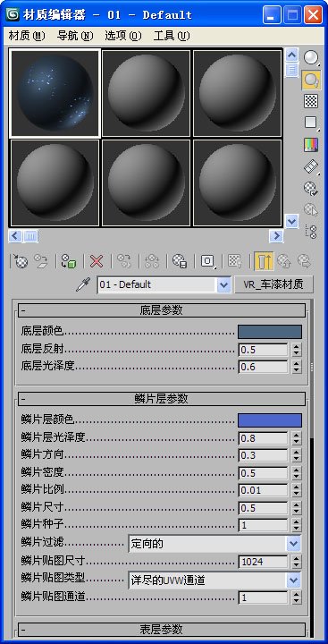Click the Video Color Check icon
The image size is (328, 644).
coord(312,144)
